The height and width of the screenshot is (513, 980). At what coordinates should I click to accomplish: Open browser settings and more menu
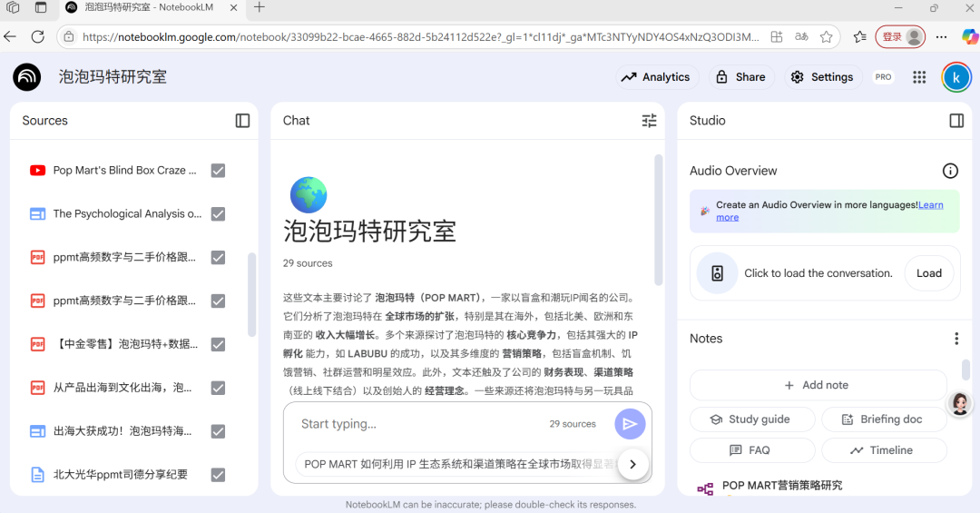[941, 37]
